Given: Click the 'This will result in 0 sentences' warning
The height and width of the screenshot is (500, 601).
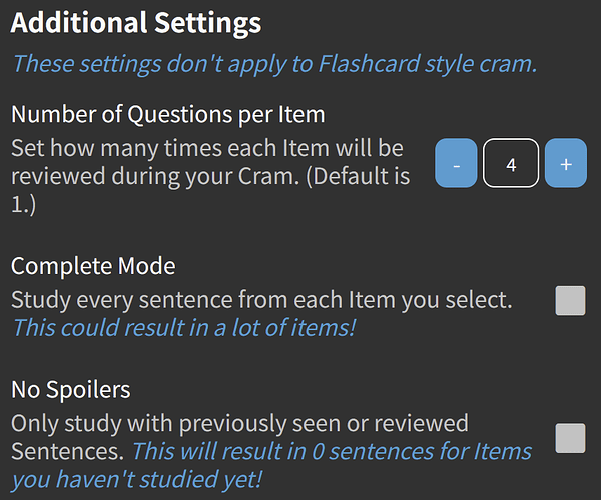Looking at the screenshot, I should pyautogui.click(x=332, y=451).
